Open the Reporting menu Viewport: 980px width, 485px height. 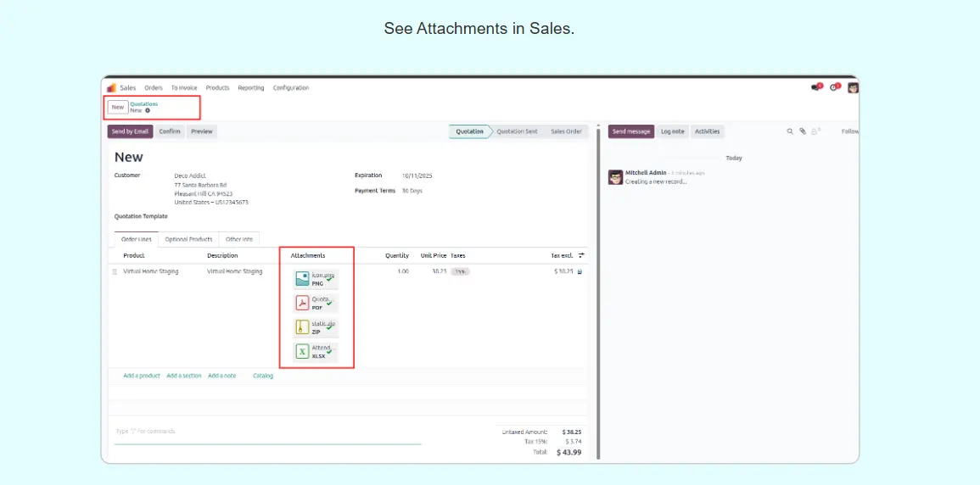pyautogui.click(x=250, y=88)
